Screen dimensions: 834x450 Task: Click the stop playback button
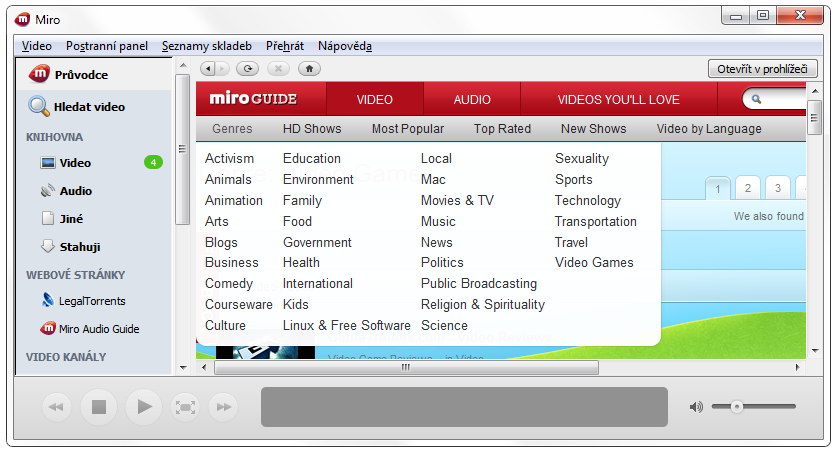(99, 407)
